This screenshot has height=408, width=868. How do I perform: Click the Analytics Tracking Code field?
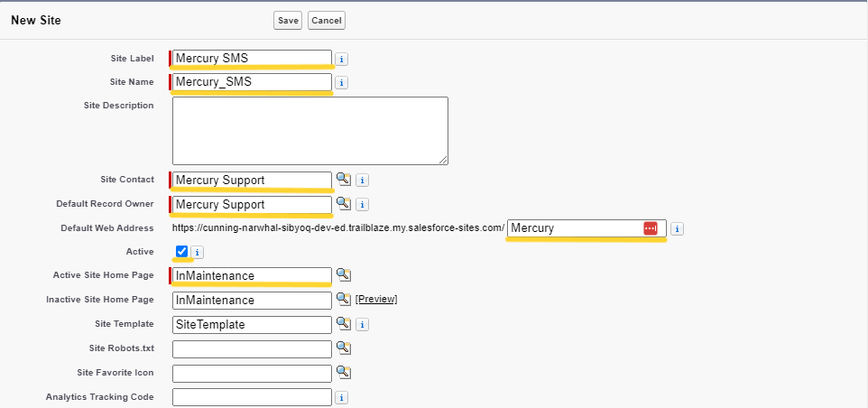coord(252,397)
